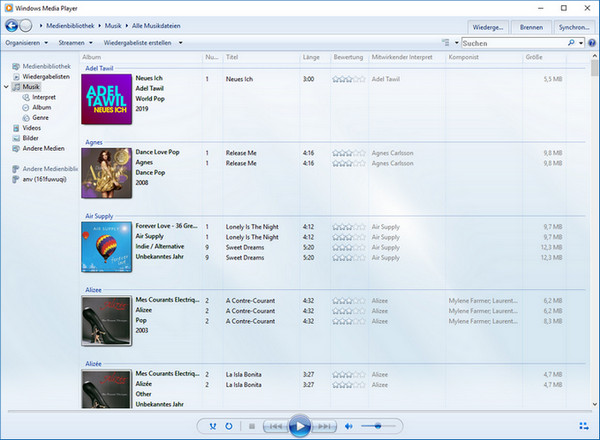Screen dimensions: 600x440
Task: Select the first Release Me track
Action: tap(241, 153)
